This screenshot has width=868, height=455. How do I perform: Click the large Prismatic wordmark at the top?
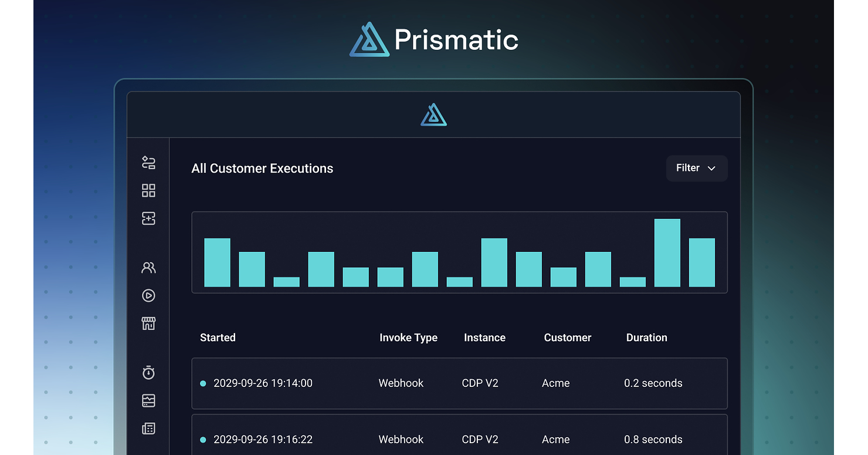(456, 40)
